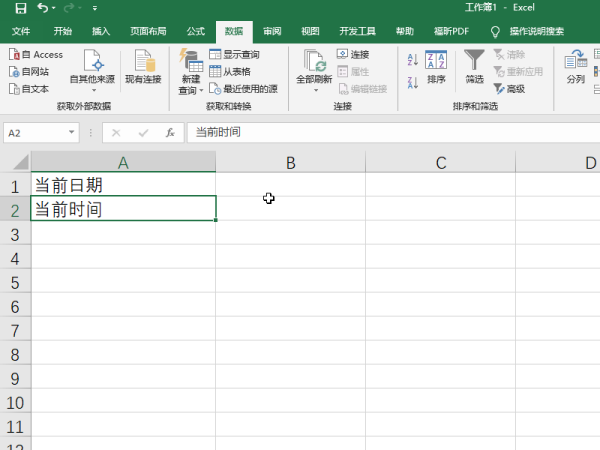Select row 10 header
The width and height of the screenshot is (600, 450).
point(15,403)
